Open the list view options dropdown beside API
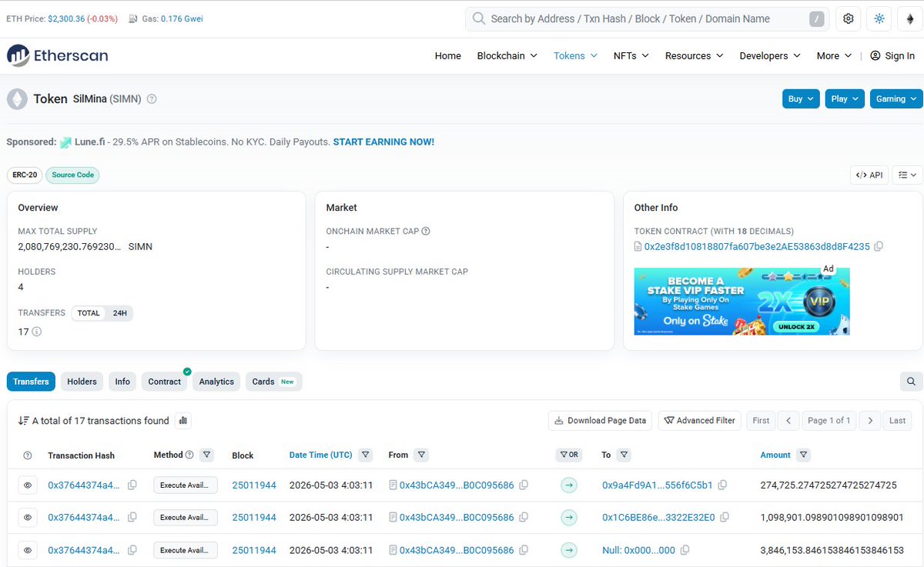This screenshot has width=924, height=567. pyautogui.click(x=907, y=175)
